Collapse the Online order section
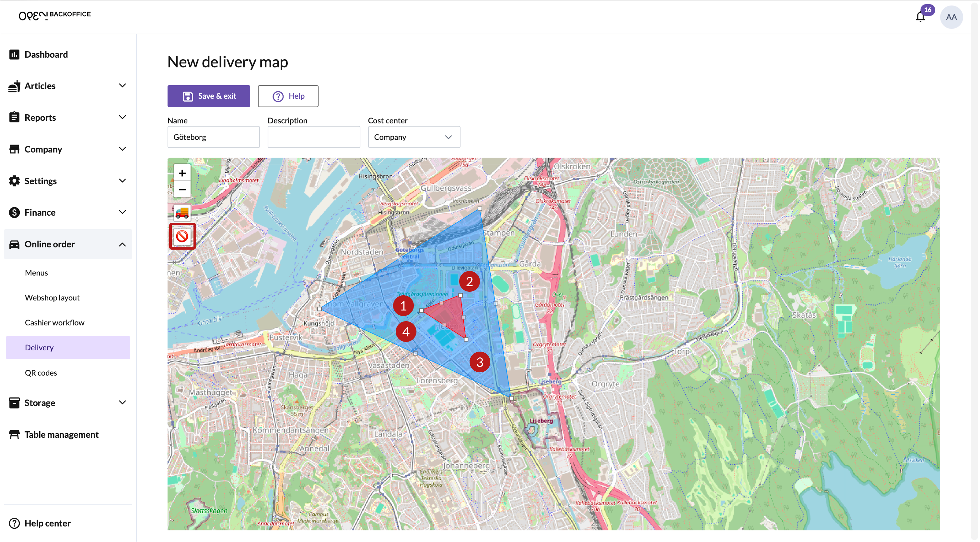The height and width of the screenshot is (542, 980). (122, 244)
